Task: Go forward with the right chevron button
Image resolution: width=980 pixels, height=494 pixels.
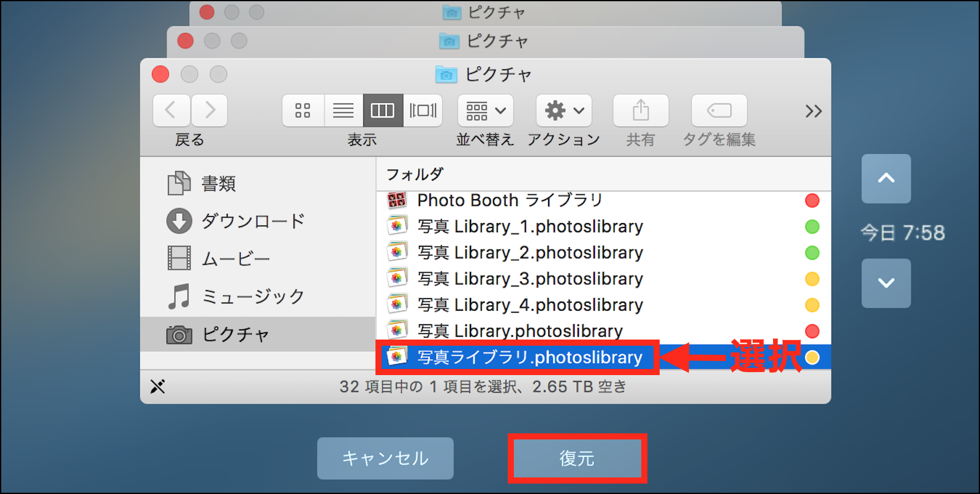Action: (x=209, y=110)
